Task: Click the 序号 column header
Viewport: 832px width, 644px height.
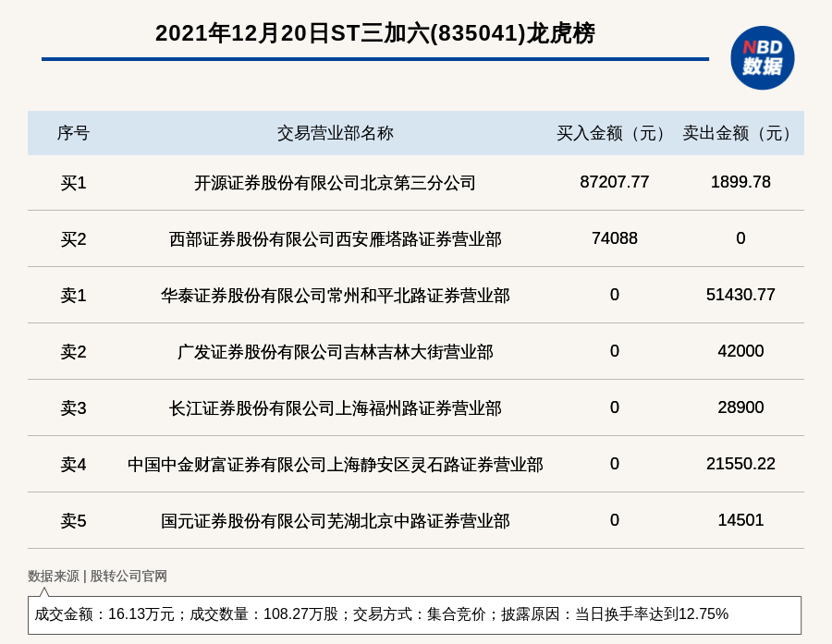Action: [x=73, y=133]
